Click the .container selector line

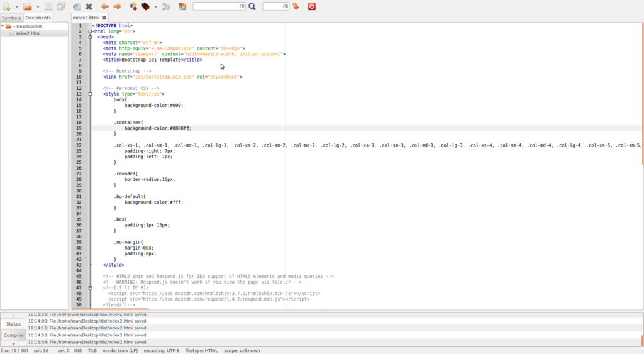(128, 123)
